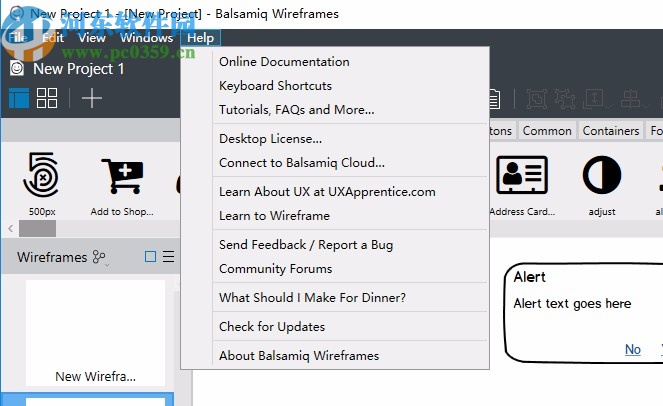Open the View menu
The height and width of the screenshot is (406, 663).
tap(92, 38)
